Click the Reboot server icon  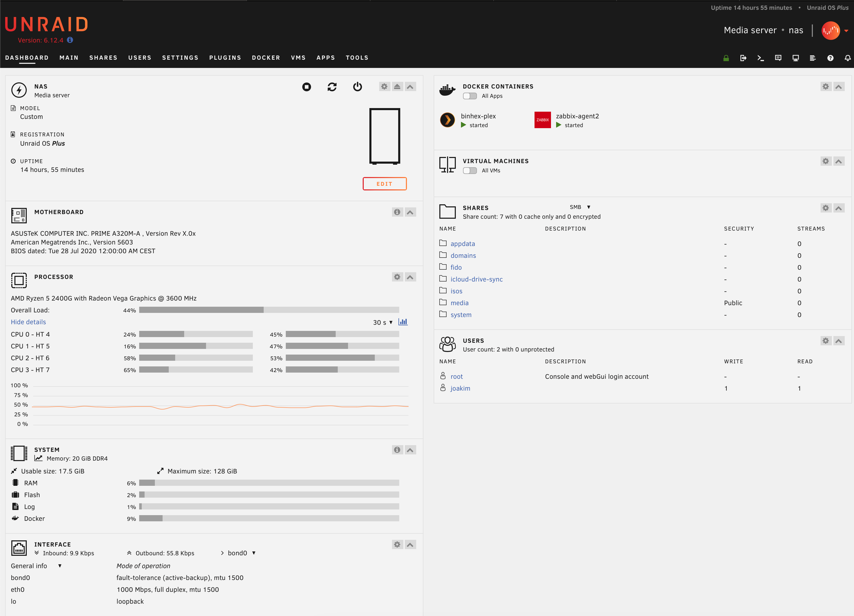coord(332,87)
